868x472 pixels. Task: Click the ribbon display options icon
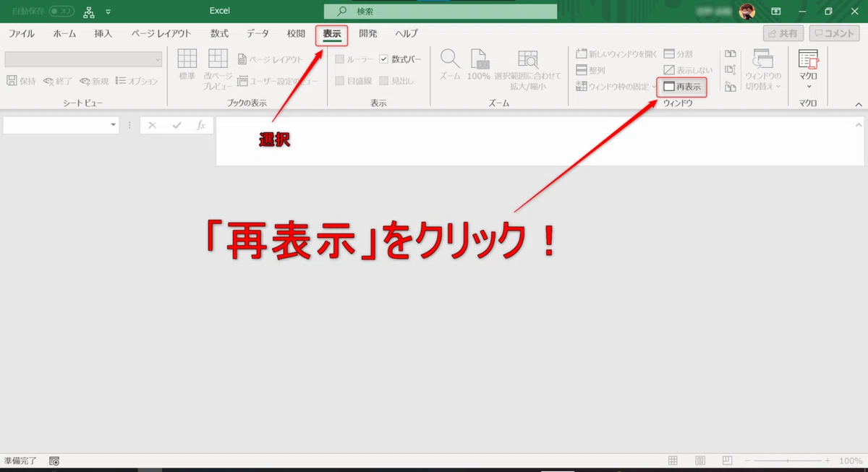pyautogui.click(x=775, y=12)
